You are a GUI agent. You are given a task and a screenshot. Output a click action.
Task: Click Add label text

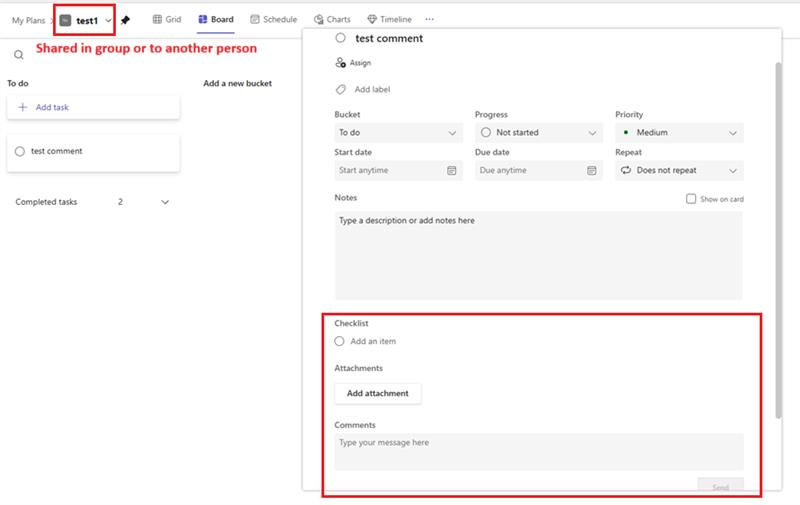point(372,89)
